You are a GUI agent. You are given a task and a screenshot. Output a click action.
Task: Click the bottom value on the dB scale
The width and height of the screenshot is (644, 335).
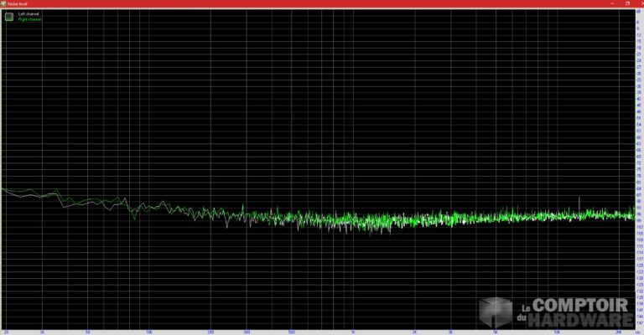click(x=639, y=322)
